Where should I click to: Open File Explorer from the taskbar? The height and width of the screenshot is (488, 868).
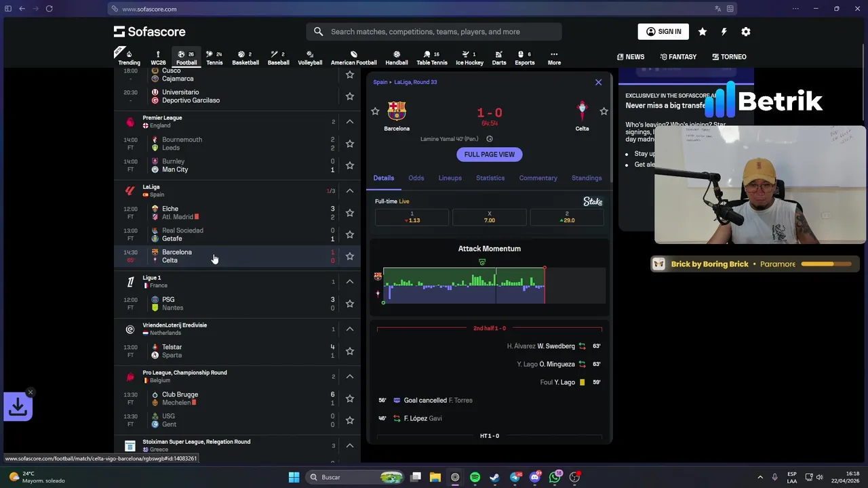[435, 477]
